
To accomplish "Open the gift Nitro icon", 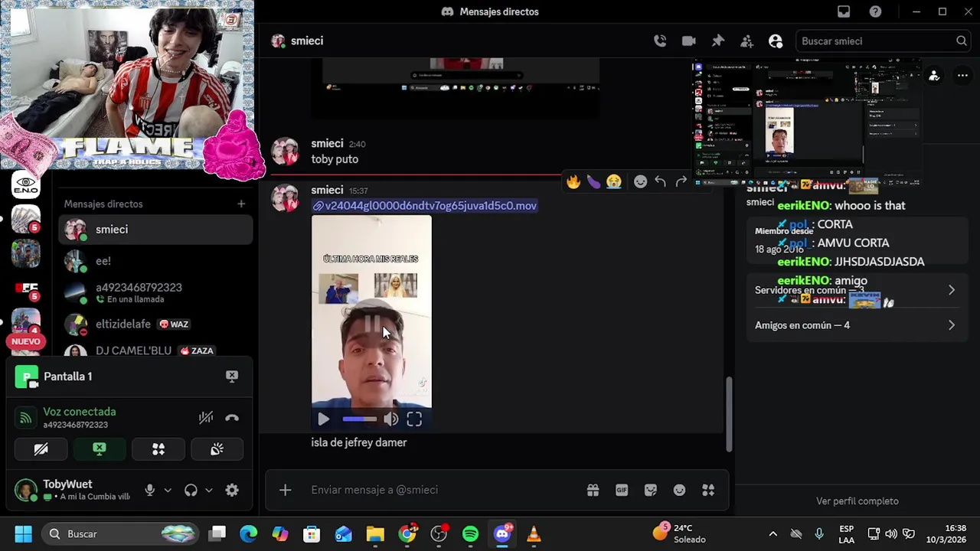I will pyautogui.click(x=593, y=490).
